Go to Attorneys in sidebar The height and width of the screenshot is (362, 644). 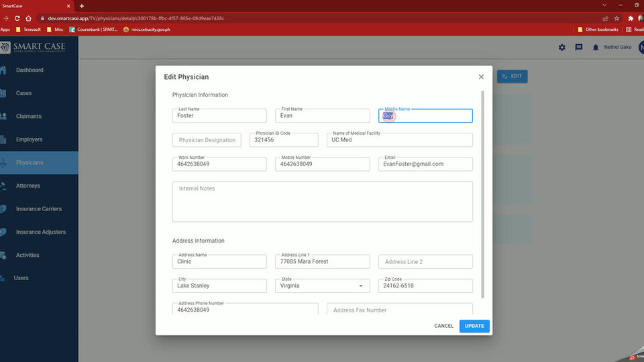(39, 186)
